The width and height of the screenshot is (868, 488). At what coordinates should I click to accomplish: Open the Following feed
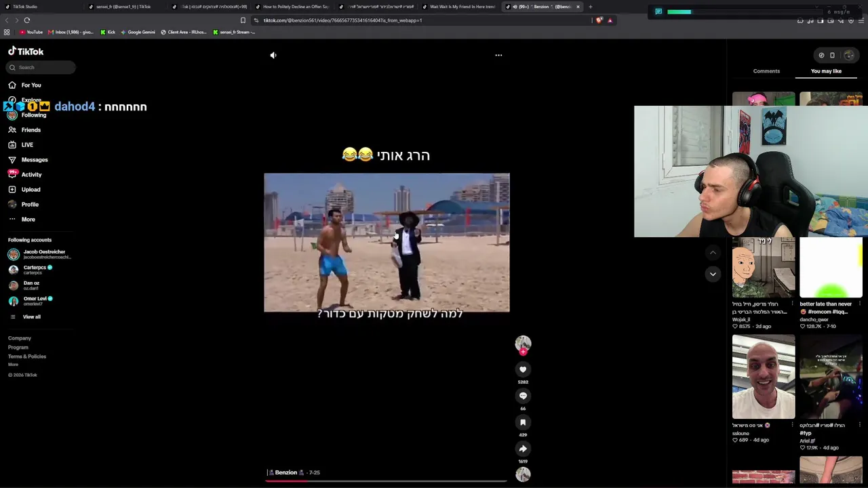33,115
